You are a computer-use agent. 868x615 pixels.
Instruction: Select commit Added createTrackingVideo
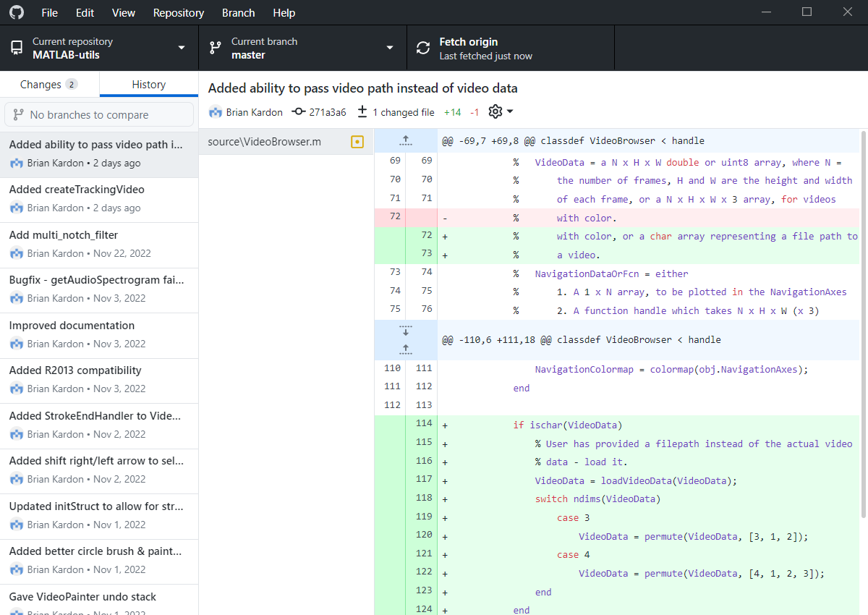tap(99, 199)
